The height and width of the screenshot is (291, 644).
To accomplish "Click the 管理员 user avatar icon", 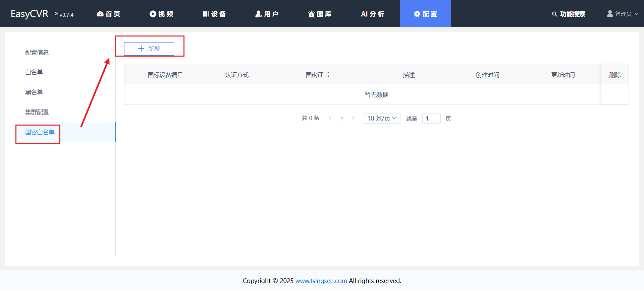I will pyautogui.click(x=610, y=14).
